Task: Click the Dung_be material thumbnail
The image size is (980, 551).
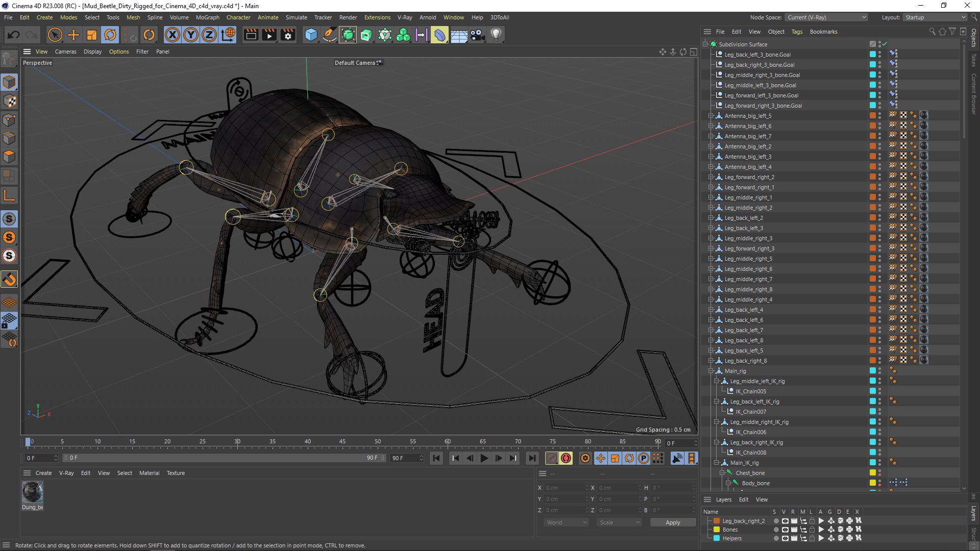Action: click(33, 492)
